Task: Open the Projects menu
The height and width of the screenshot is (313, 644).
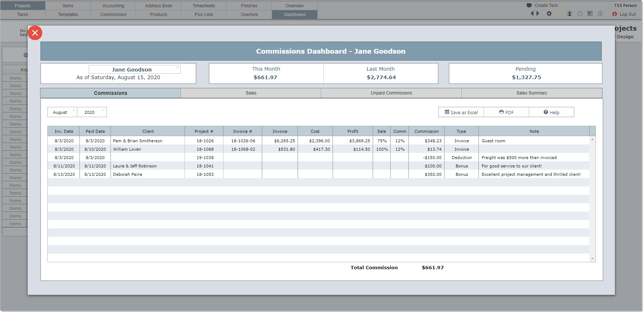Action: tap(23, 6)
